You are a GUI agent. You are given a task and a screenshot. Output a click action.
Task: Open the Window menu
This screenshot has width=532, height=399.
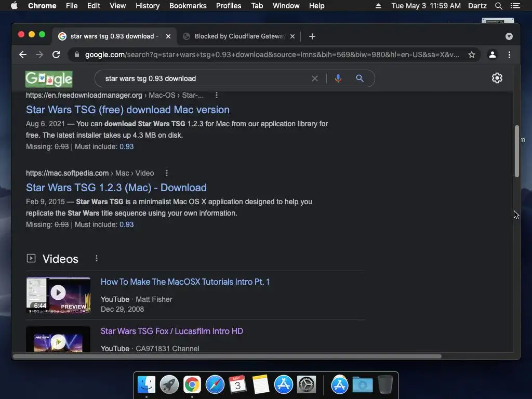click(x=286, y=6)
